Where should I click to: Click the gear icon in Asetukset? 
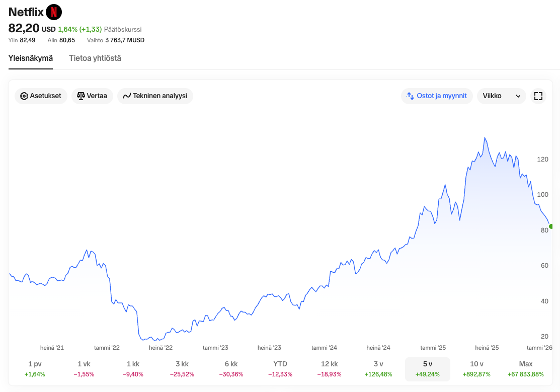(24, 96)
